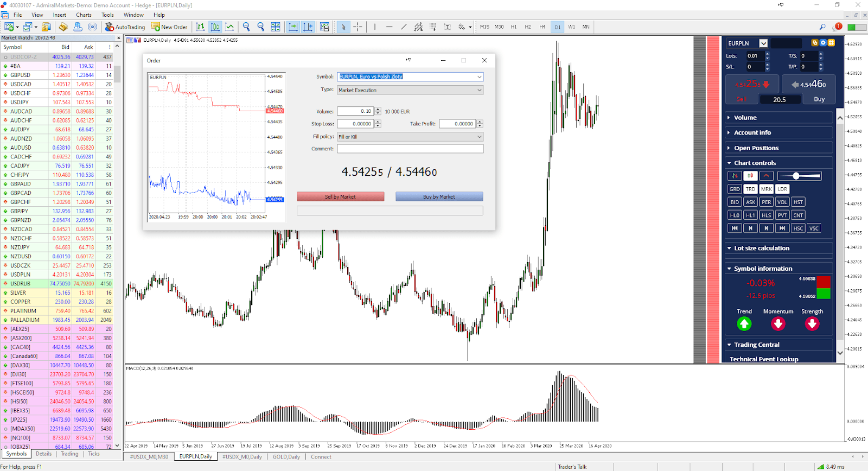Select the USDRUB row in Market Watch
The width and height of the screenshot is (868, 471).
click(x=57, y=283)
